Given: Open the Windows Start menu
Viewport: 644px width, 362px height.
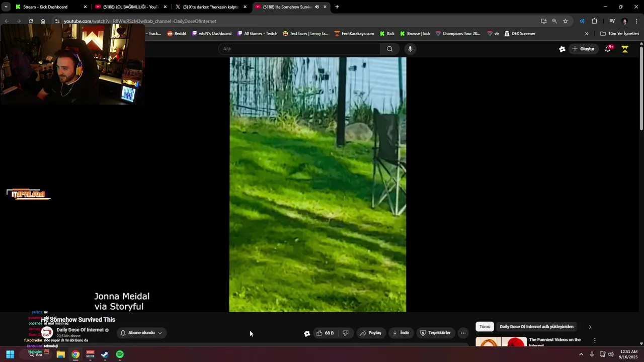Looking at the screenshot, I should pos(10,354).
